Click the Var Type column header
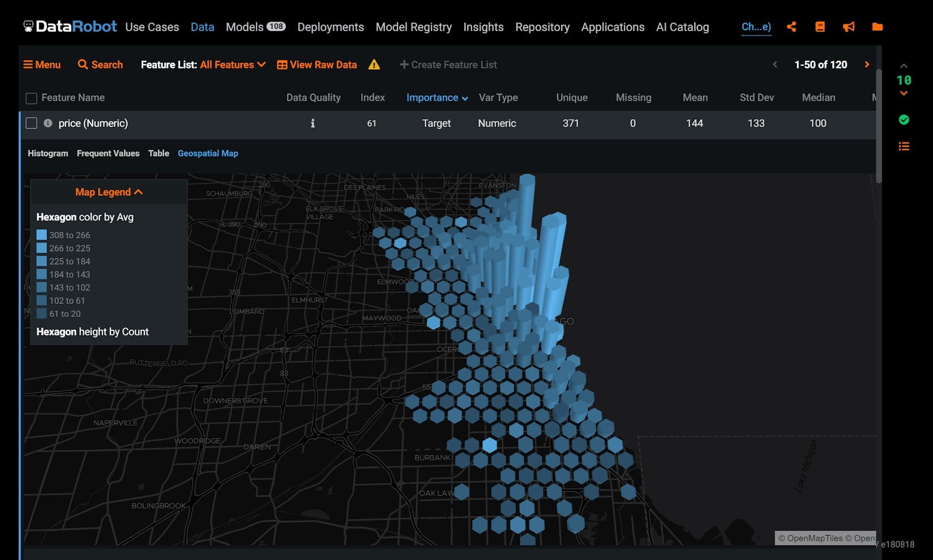Viewport: 933px width, 560px height. coord(498,97)
